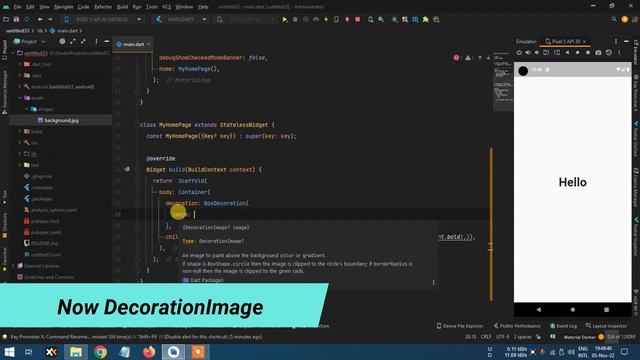Click the memory indicator in status bar

(x=621, y=337)
